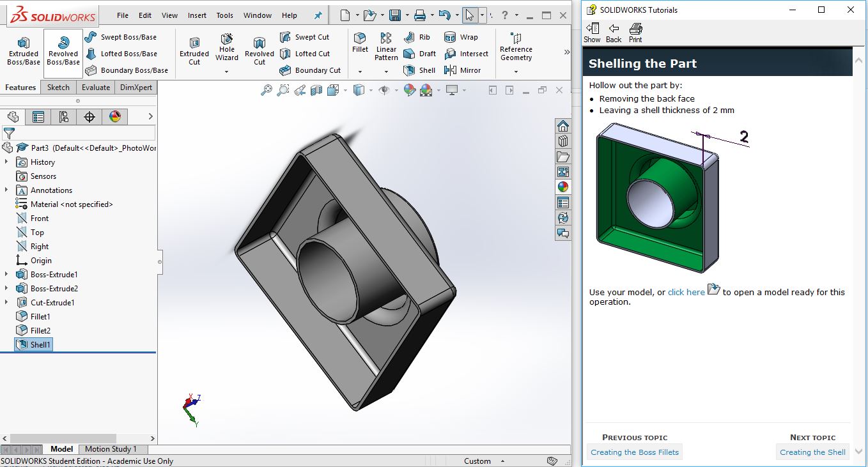Select the Extruded Cut tool
Screen dimensions: 868x467
(194, 51)
